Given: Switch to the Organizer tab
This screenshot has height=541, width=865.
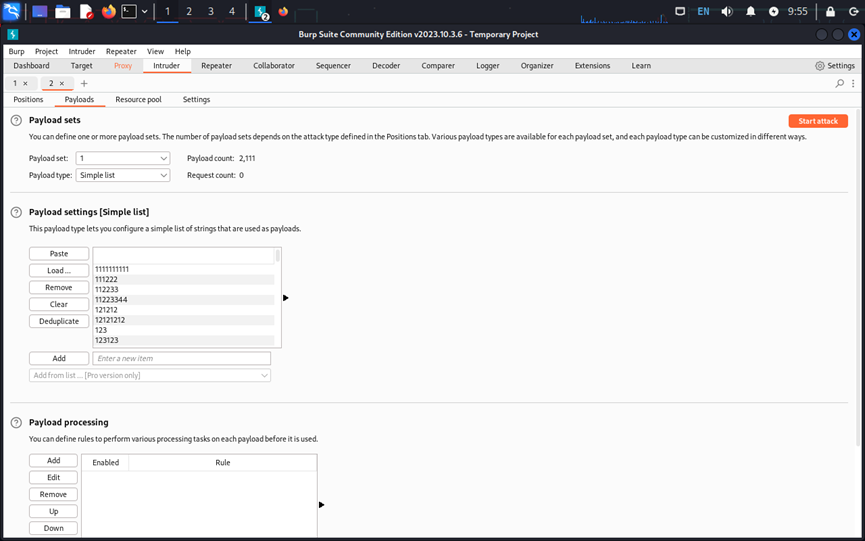Looking at the screenshot, I should 537,66.
